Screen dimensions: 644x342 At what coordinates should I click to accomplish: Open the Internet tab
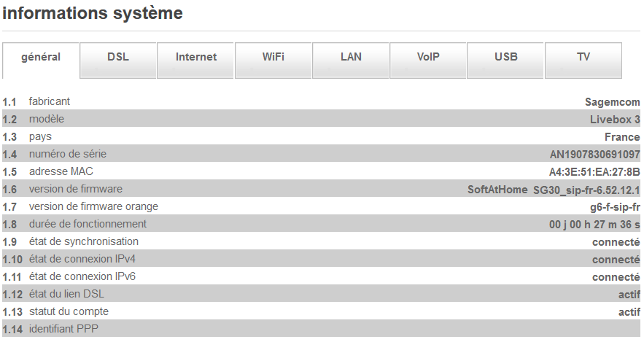(196, 57)
